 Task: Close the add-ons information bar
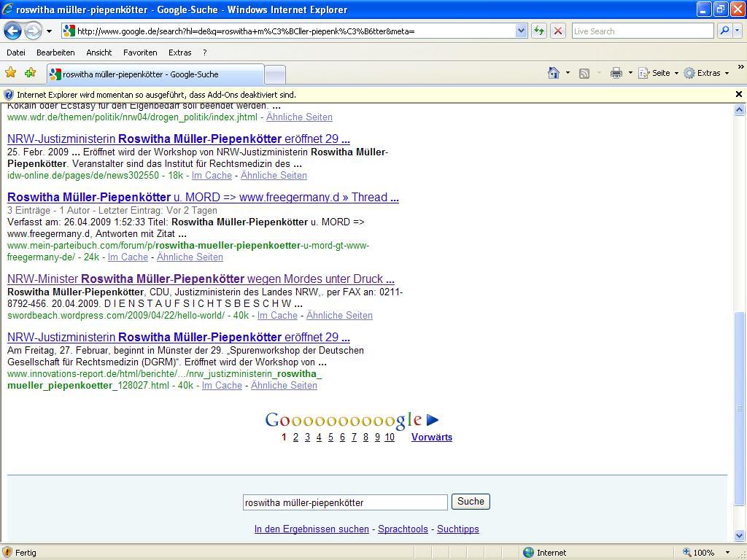coord(739,94)
